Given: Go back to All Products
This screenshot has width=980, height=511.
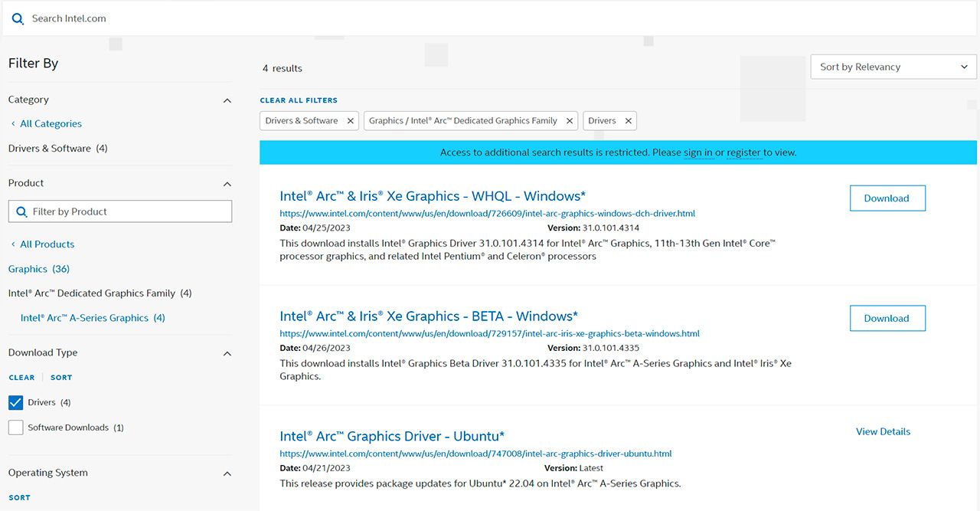Looking at the screenshot, I should [x=47, y=244].
